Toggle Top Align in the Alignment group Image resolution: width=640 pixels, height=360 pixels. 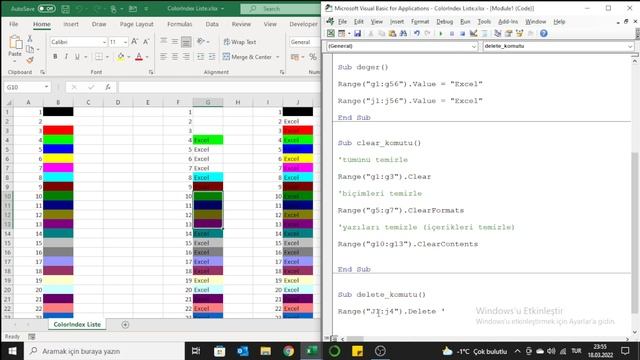pos(164,41)
